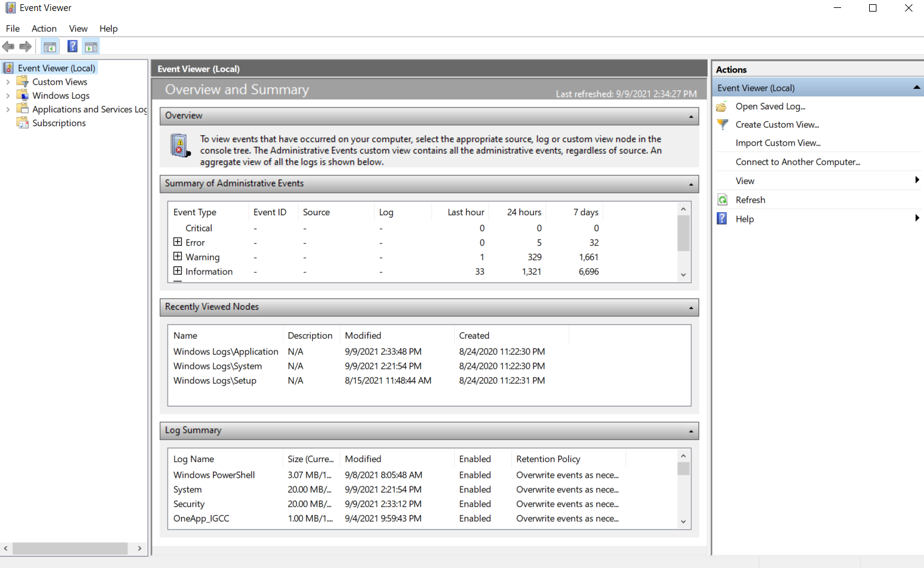Toggle the action pane visibility

tap(91, 46)
